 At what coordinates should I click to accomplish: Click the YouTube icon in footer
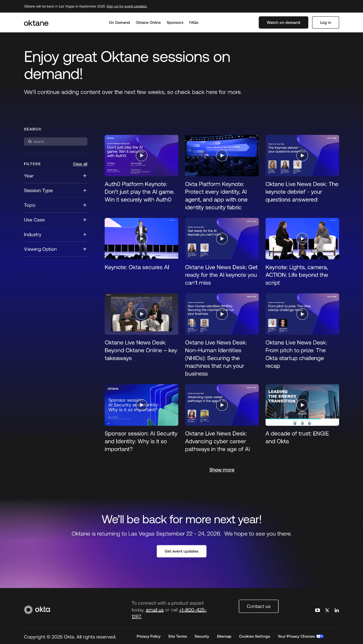tap(317, 610)
